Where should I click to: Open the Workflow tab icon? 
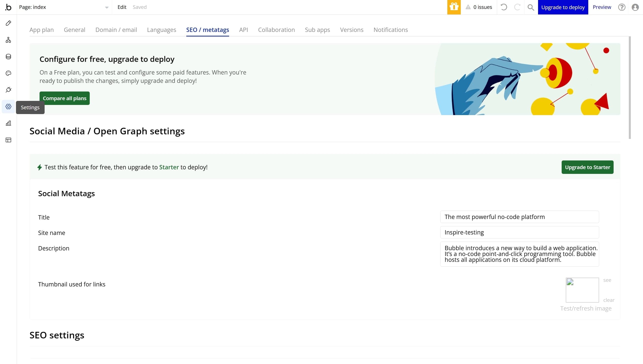click(8, 40)
